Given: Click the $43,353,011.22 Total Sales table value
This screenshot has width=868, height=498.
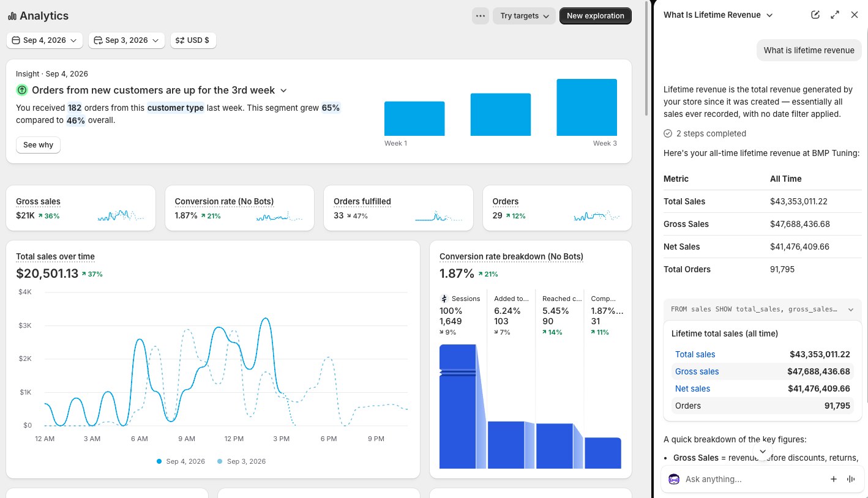Looking at the screenshot, I should click(x=799, y=201).
